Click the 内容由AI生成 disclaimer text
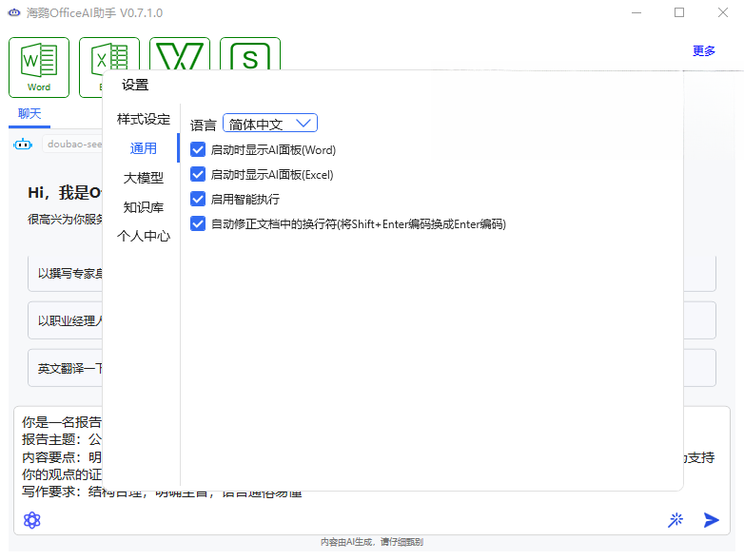This screenshot has height=560, width=744. (372, 542)
